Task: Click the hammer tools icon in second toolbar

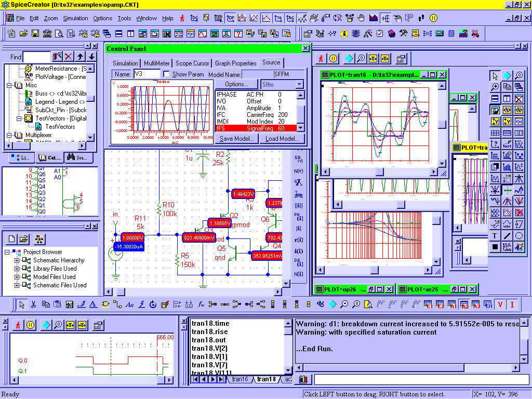Action: coord(403,33)
